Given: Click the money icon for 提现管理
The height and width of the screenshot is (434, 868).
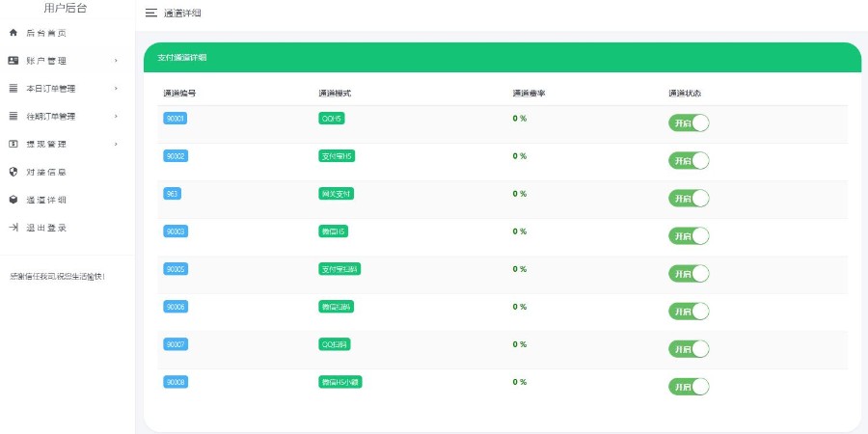Looking at the screenshot, I should tap(14, 145).
